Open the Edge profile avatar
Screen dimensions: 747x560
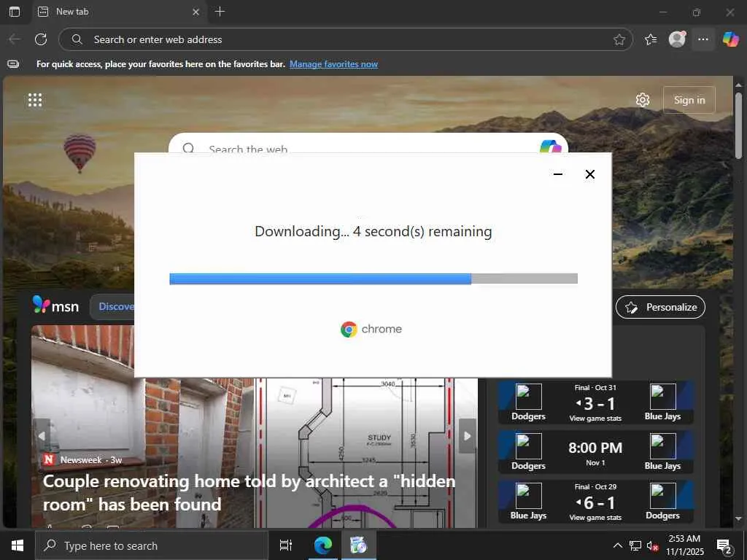coord(677,39)
